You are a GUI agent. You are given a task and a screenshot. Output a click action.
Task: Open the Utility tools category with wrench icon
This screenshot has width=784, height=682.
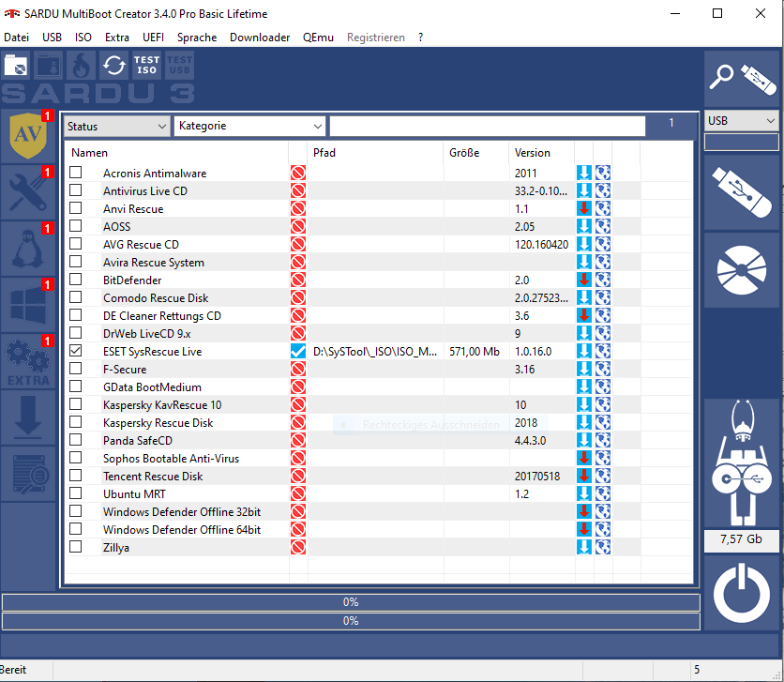coord(28,192)
